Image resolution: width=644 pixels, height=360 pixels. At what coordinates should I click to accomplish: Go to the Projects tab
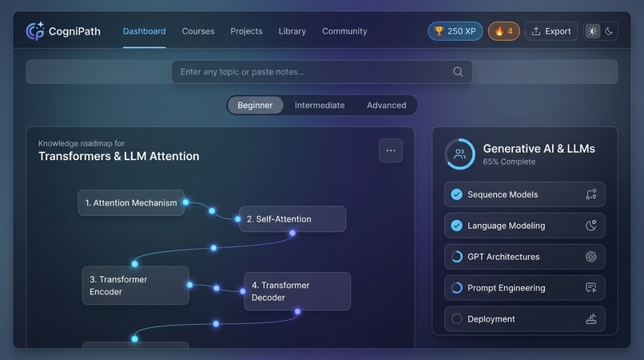click(246, 31)
